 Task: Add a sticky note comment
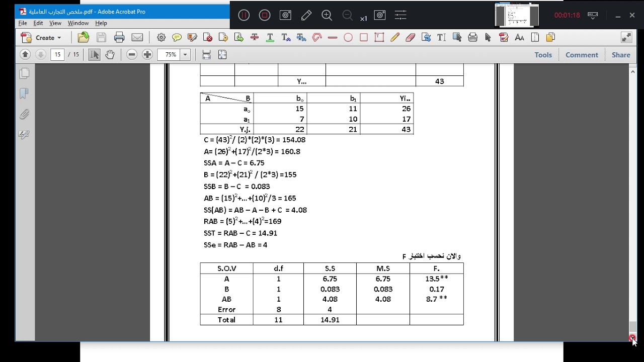point(177,37)
